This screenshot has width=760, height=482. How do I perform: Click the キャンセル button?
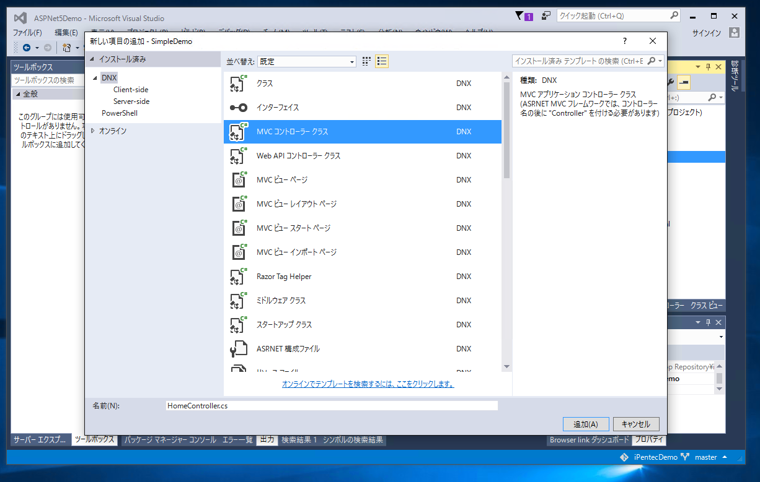pos(636,424)
